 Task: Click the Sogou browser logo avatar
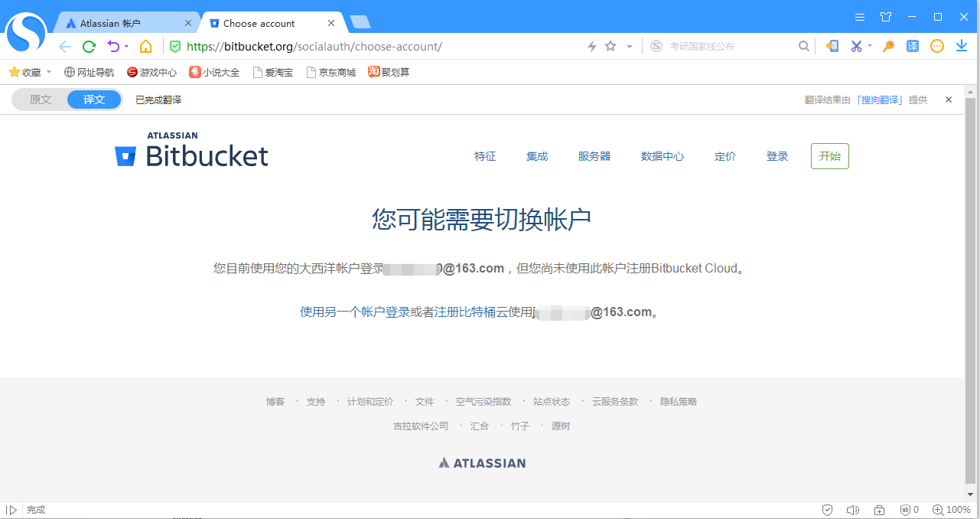pos(26,33)
